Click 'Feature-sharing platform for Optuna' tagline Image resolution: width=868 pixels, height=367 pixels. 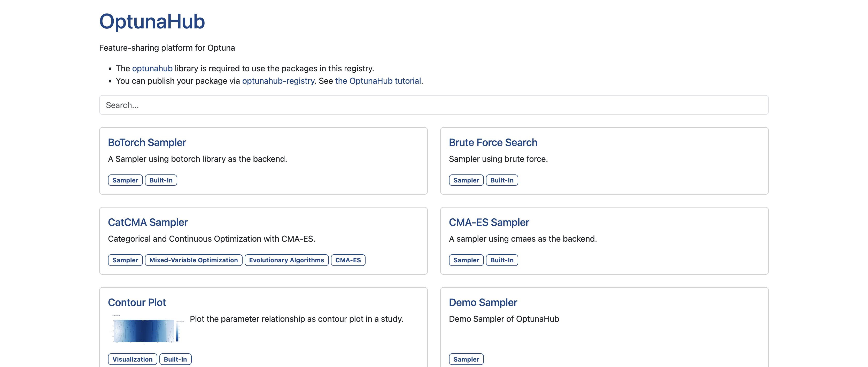[167, 48]
